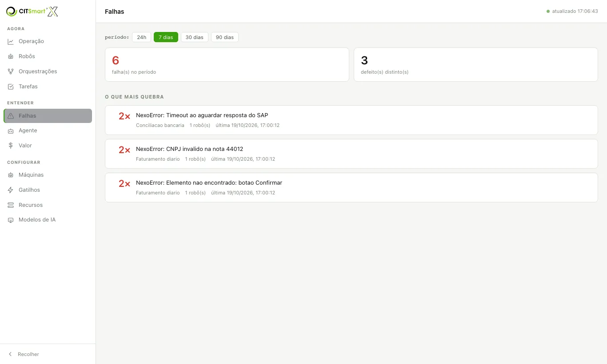The image size is (607, 364).
Task: Click Faturamento diario under botao Confirmar
Action: (x=158, y=193)
